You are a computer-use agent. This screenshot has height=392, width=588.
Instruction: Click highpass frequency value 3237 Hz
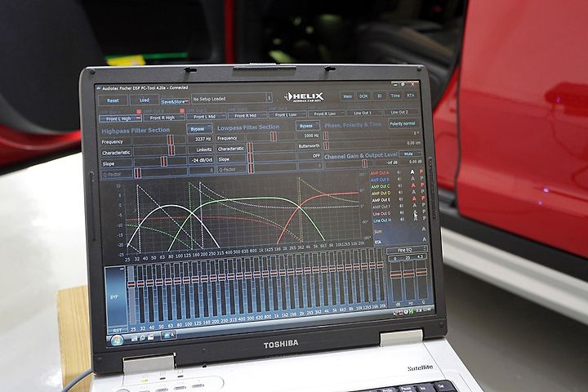(202, 139)
